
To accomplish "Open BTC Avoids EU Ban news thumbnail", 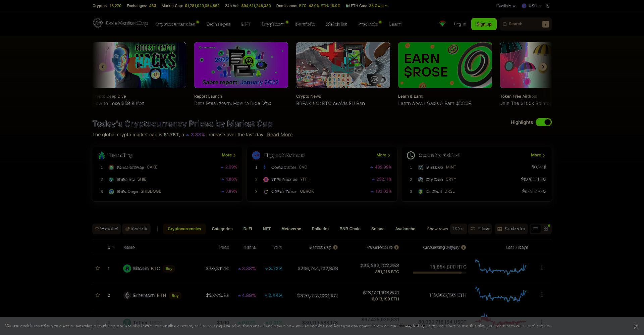I will pyautogui.click(x=343, y=65).
